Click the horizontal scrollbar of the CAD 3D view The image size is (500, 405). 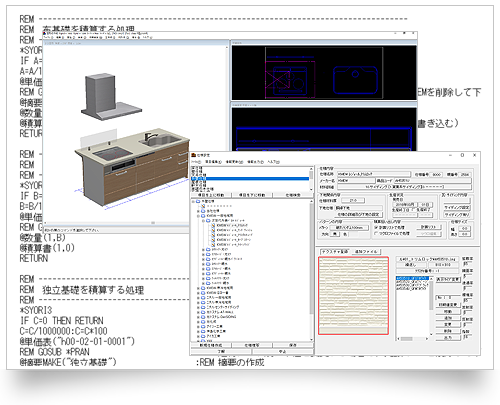(x=135, y=223)
